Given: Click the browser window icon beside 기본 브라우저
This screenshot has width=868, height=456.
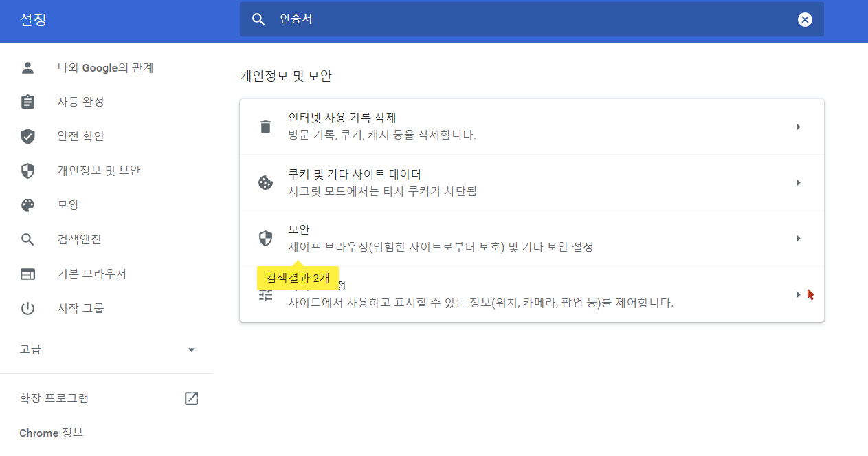Looking at the screenshot, I should pyautogui.click(x=27, y=274).
